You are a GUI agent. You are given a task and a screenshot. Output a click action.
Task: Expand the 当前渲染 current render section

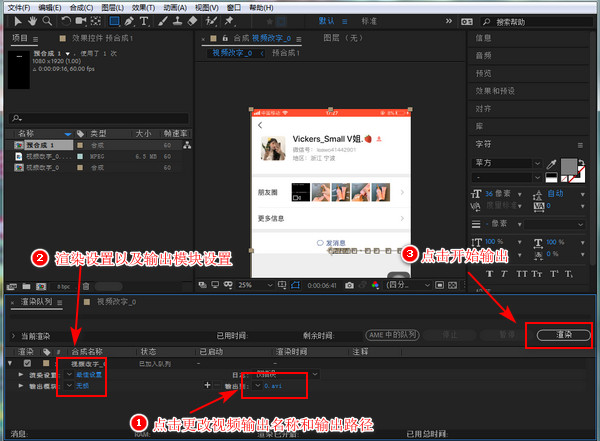tap(12, 336)
